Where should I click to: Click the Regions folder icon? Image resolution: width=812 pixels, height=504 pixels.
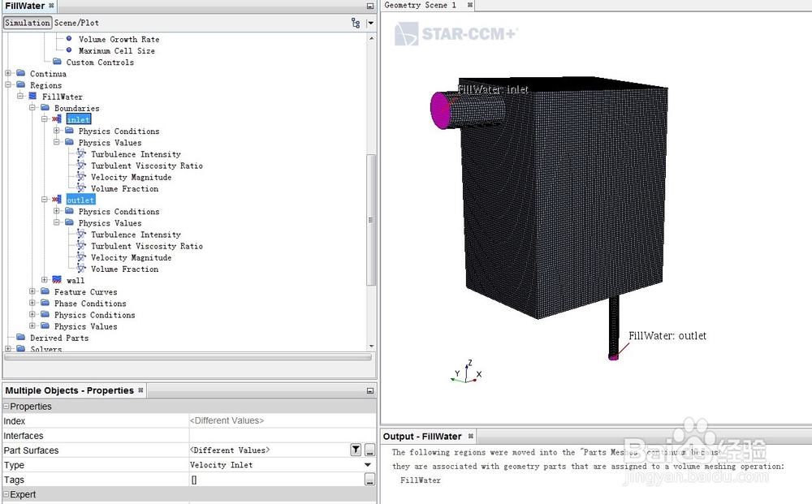tap(21, 84)
